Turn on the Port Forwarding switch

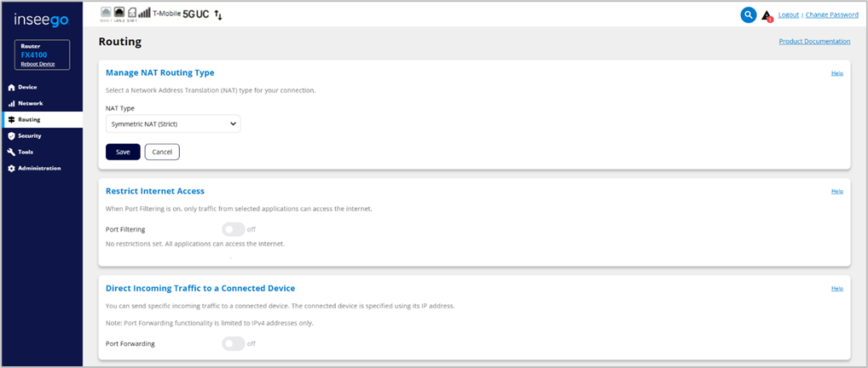pos(233,343)
